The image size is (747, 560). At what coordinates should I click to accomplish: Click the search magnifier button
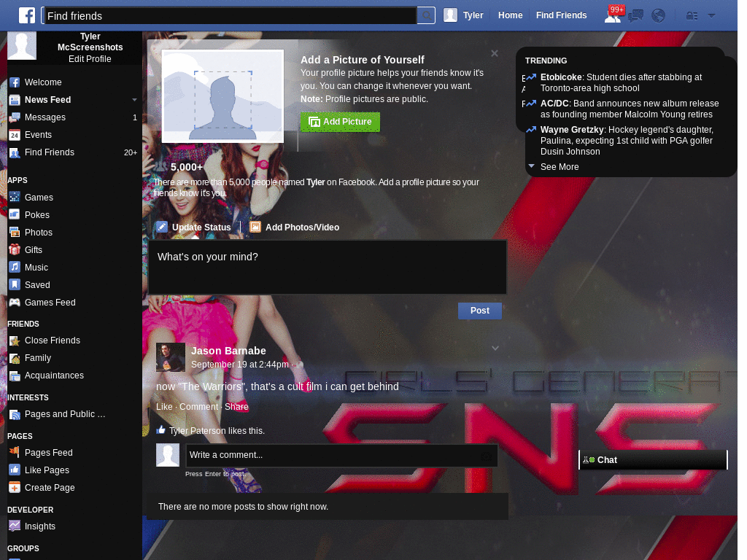coord(426,15)
